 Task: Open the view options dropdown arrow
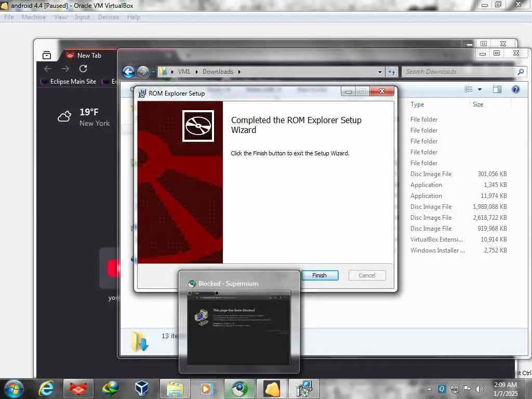coord(480,89)
